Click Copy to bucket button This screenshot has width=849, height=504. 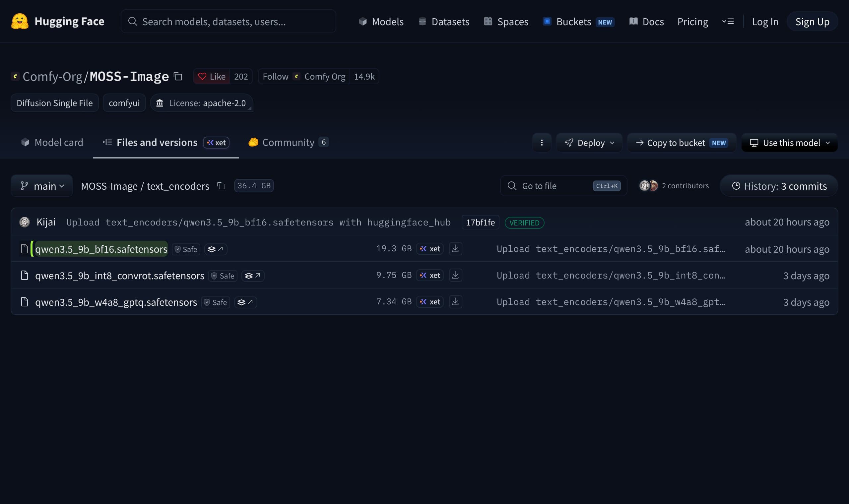(x=682, y=143)
